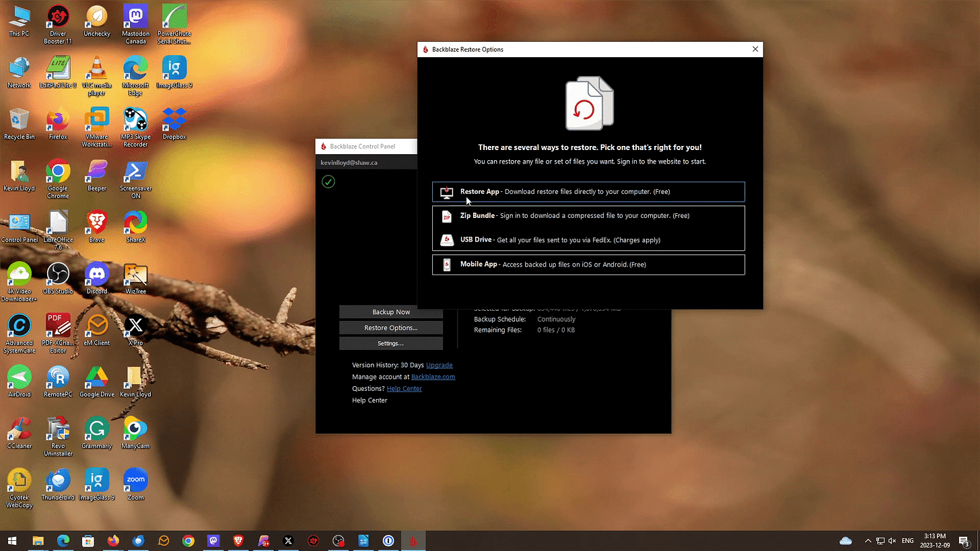This screenshot has height=551, width=980.
Task: Open Restore Options... in Control Panel
Action: (391, 328)
